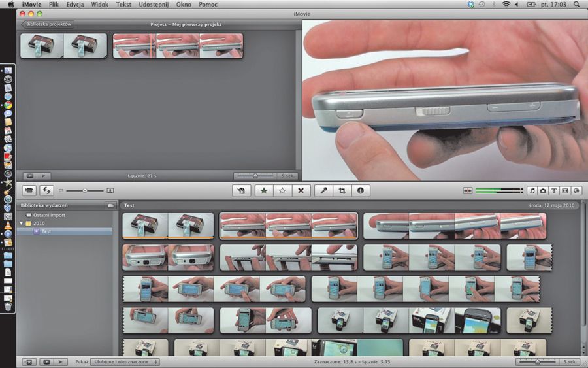Screen dimensions: 588x368
Task: Open Pokaż dropdown Ulubione i nieoznaczone
Action: 125,362
